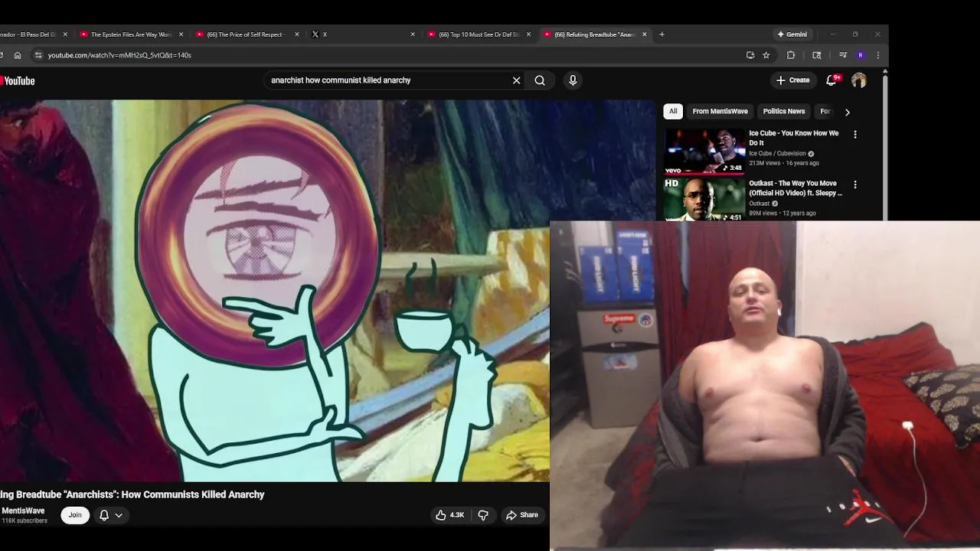The width and height of the screenshot is (980, 551).
Task: Open the YouTube account avatar menu
Action: (859, 80)
